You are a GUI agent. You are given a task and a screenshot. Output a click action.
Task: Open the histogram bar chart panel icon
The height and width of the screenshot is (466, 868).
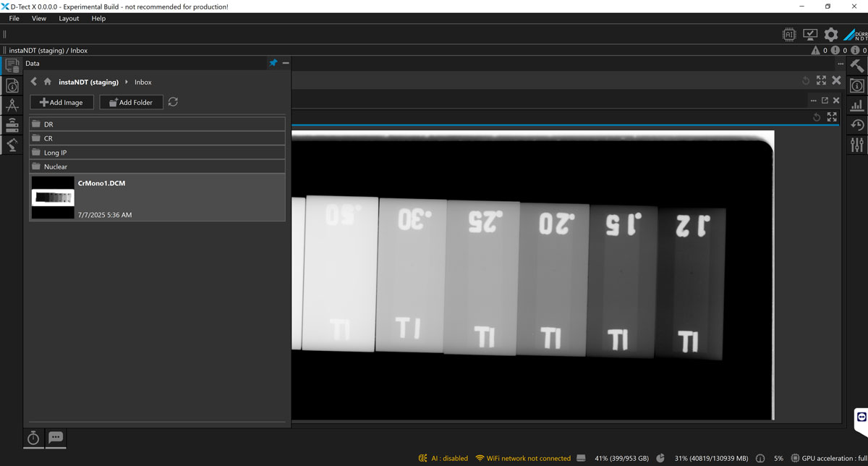point(857,106)
